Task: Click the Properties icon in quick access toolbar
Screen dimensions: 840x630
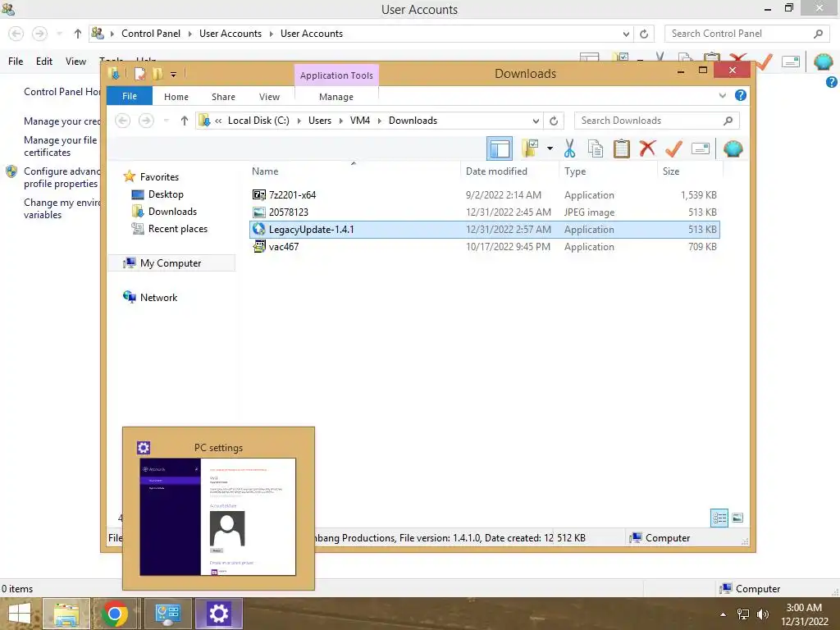Action: pyautogui.click(x=139, y=73)
